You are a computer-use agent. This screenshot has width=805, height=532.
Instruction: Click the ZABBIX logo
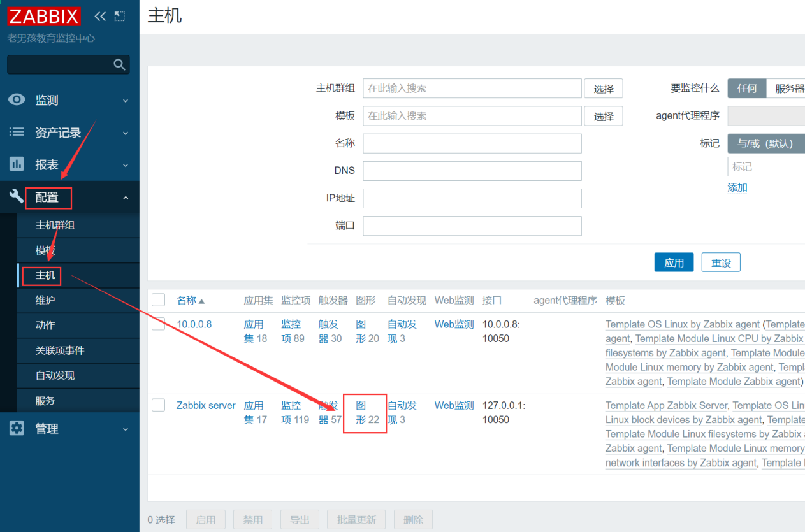click(x=44, y=16)
